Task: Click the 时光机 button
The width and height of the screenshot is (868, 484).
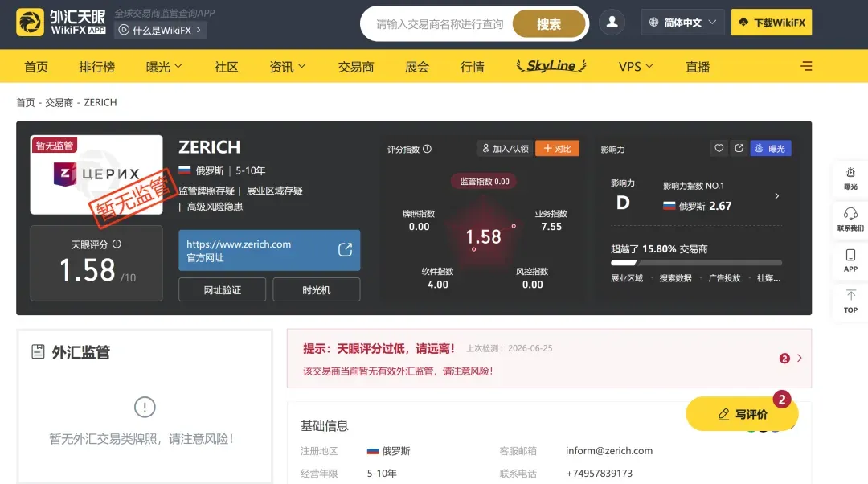Action: pyautogui.click(x=316, y=289)
